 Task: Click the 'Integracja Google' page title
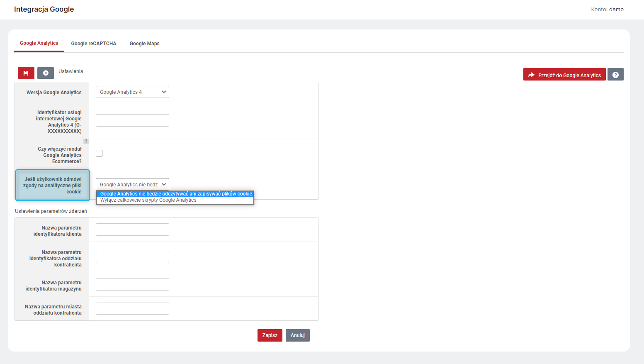[x=44, y=9]
